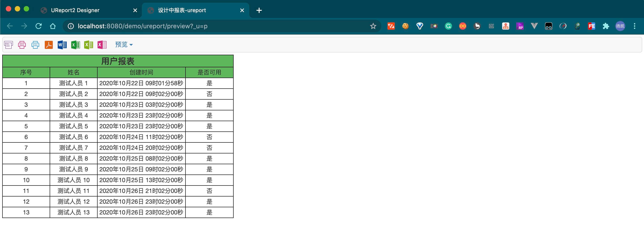The image size is (644, 240).
Task: Open the Chrome three-dot menu
Action: pos(635,26)
